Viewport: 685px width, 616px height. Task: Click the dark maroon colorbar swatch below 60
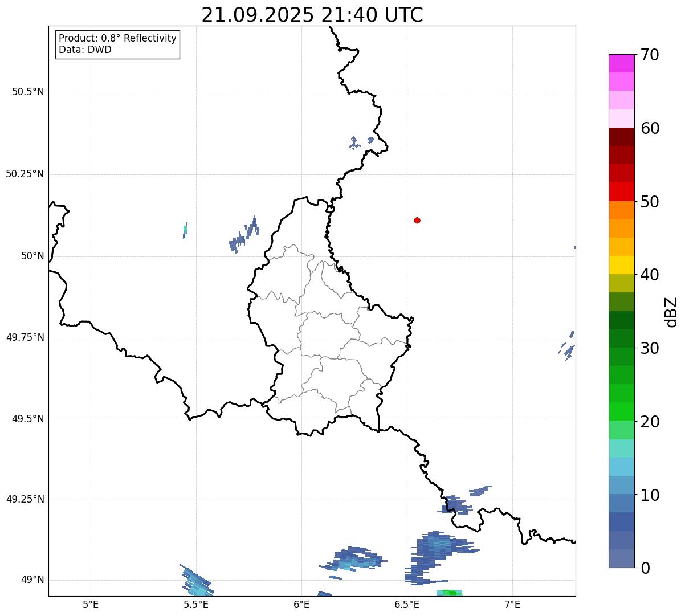coord(621,137)
